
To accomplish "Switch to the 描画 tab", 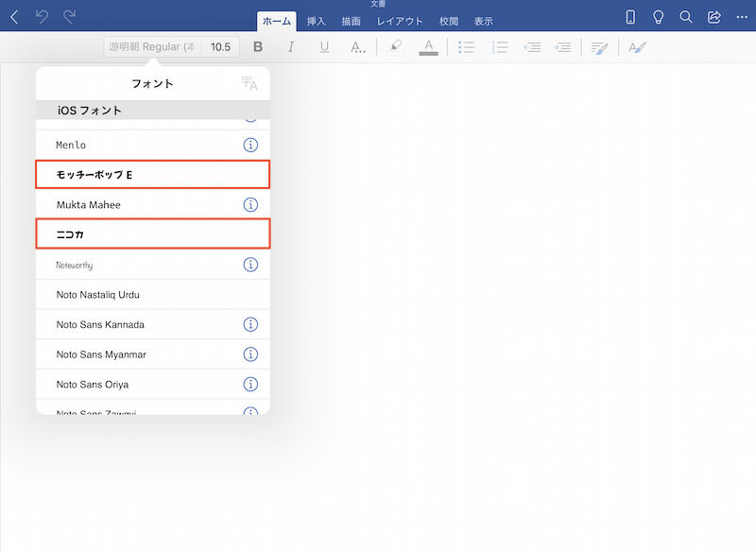I will click(x=351, y=21).
